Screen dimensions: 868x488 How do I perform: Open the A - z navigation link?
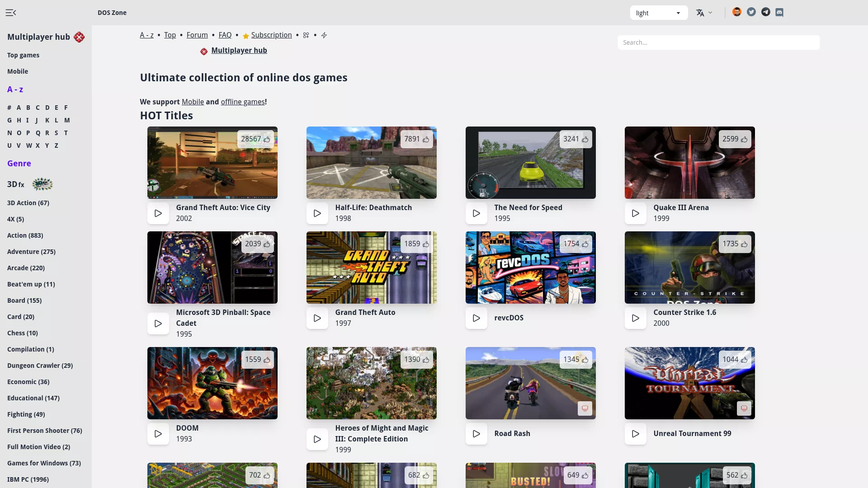point(147,35)
